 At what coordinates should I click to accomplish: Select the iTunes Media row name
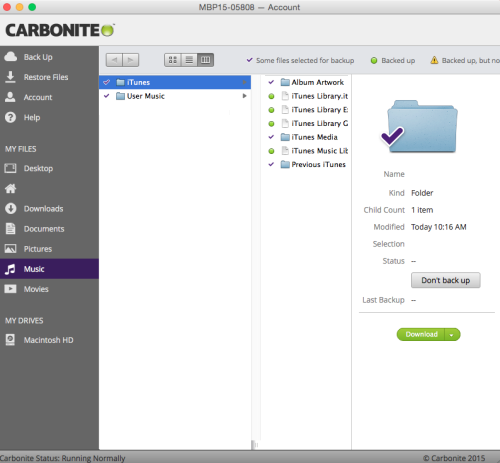click(314, 137)
